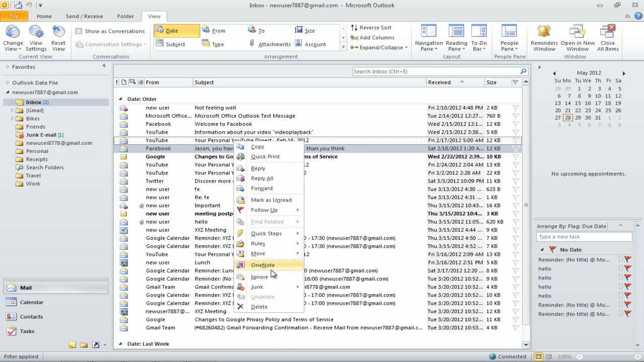Arrange messages by Type
This screenshot has height=362, width=644.
[x=213, y=44]
